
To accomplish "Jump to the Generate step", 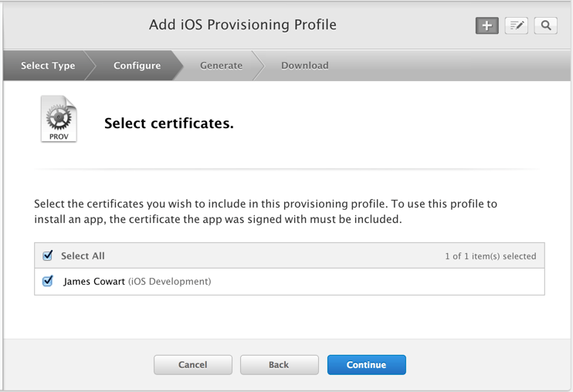I will click(x=221, y=66).
